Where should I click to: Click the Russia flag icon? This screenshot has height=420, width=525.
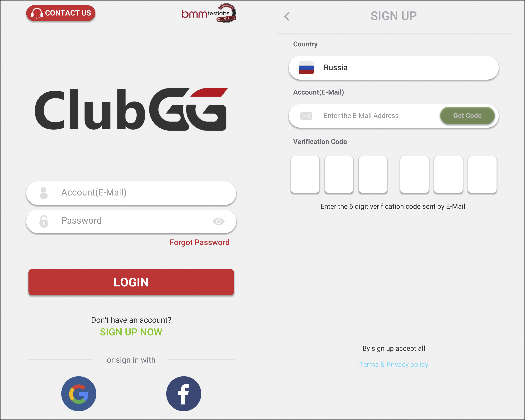pyautogui.click(x=306, y=68)
